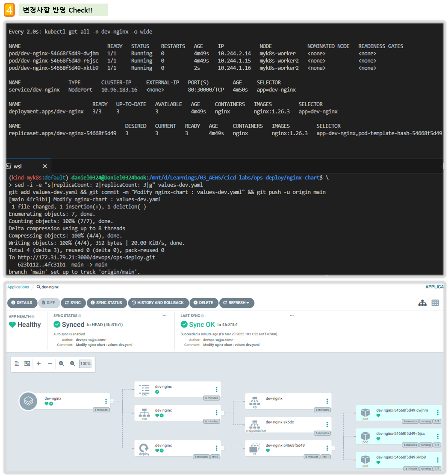Open Sync Status panel ellipsis menu
The width and height of the screenshot is (448, 476).
pyautogui.click(x=164, y=316)
